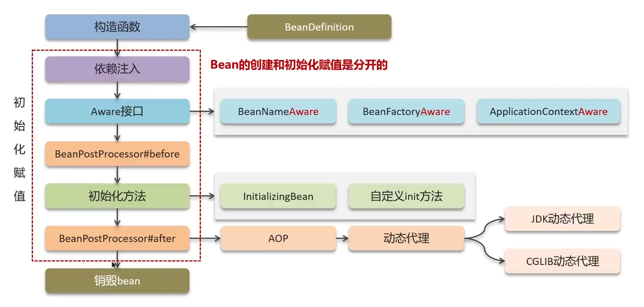Click the JDK动态代理 box
Viewport: 644px width, 307px height.
coord(562,219)
